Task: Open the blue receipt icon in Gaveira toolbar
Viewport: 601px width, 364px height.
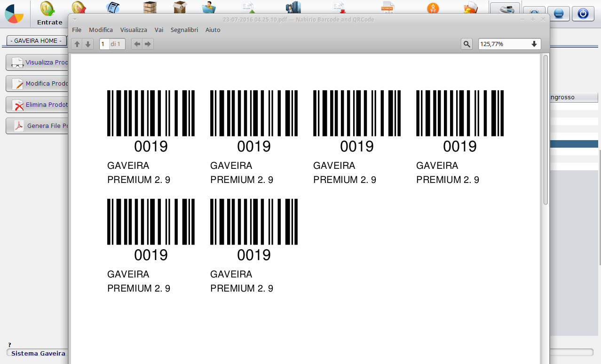Action: [x=112, y=8]
